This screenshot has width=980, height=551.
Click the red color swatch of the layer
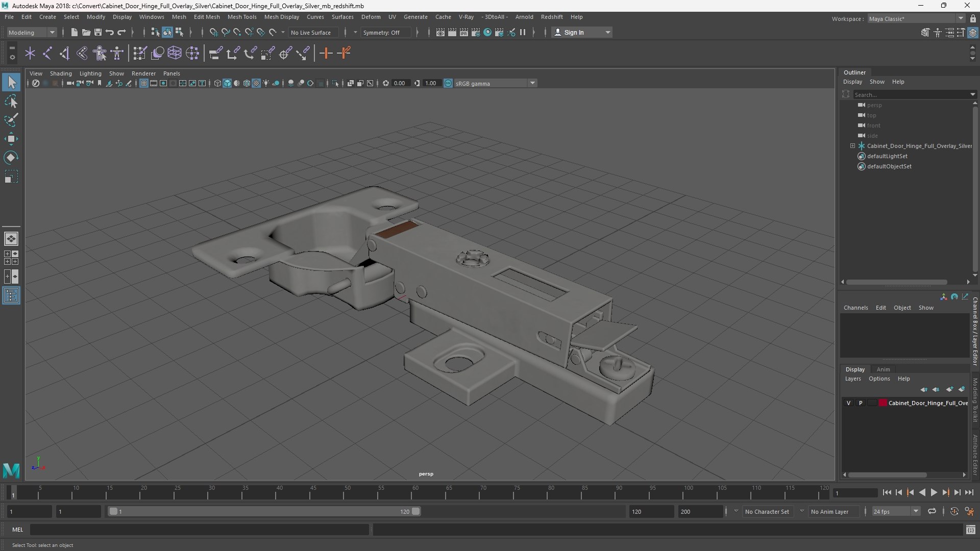(883, 403)
